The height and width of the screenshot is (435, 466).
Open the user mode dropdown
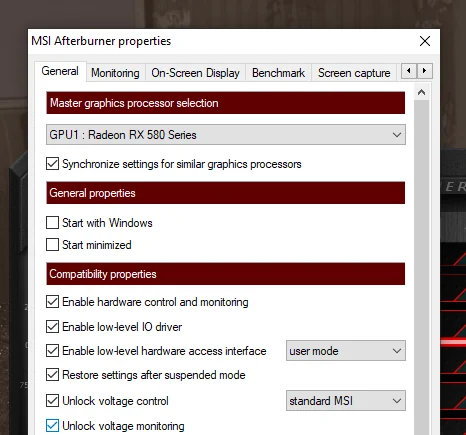click(x=346, y=351)
